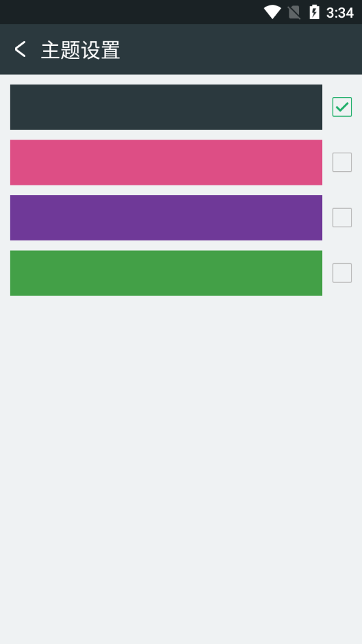Check the green theme checkbox
The width and height of the screenshot is (362, 644).
pyautogui.click(x=342, y=273)
